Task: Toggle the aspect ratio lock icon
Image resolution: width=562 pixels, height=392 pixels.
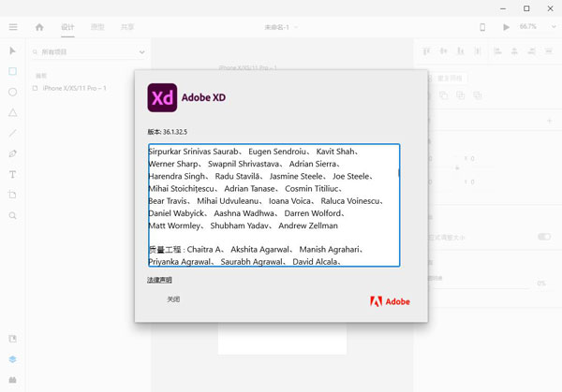Action: point(457,167)
